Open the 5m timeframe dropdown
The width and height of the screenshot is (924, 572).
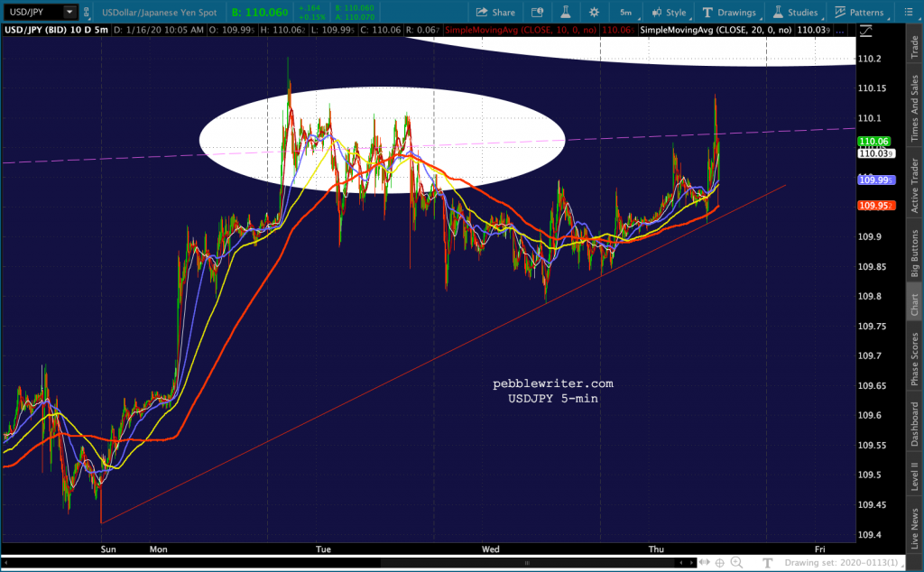click(x=628, y=13)
